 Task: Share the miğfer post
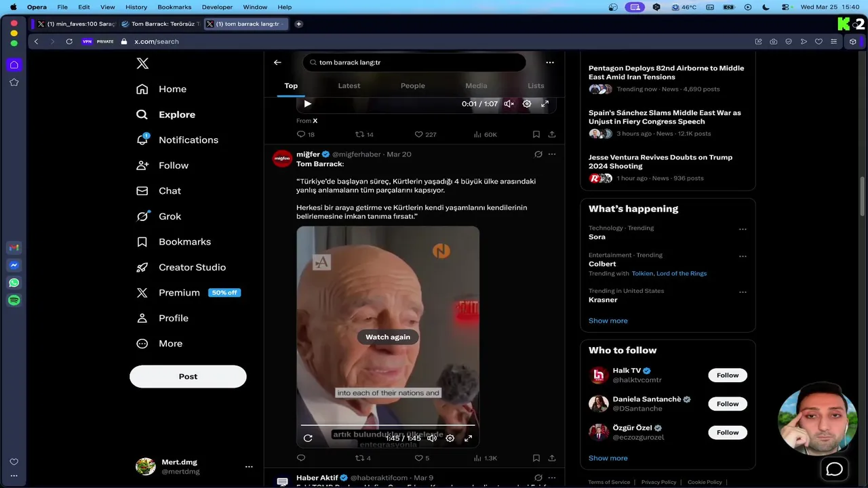point(552,458)
